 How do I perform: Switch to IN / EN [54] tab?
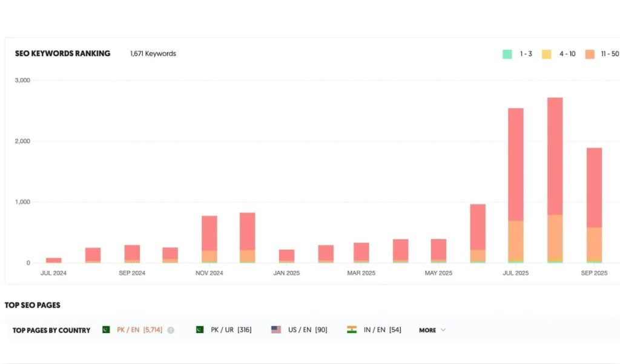pos(383,330)
